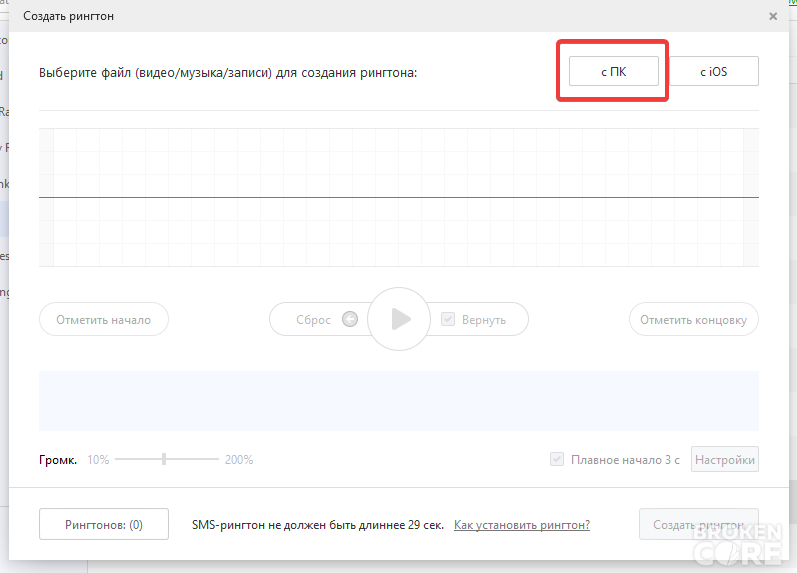Open the 'Рингтонов: (0)' list
Image resolution: width=797 pixels, height=573 pixels.
pyautogui.click(x=104, y=524)
